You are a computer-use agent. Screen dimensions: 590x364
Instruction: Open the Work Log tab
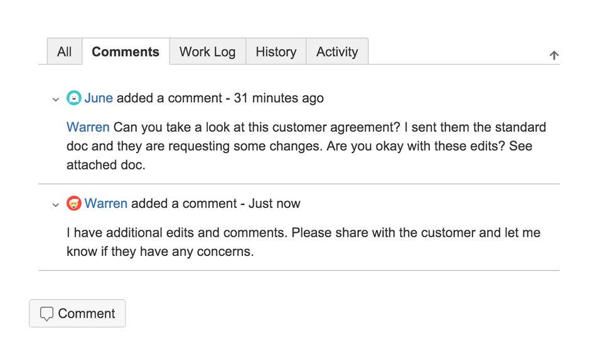click(207, 52)
